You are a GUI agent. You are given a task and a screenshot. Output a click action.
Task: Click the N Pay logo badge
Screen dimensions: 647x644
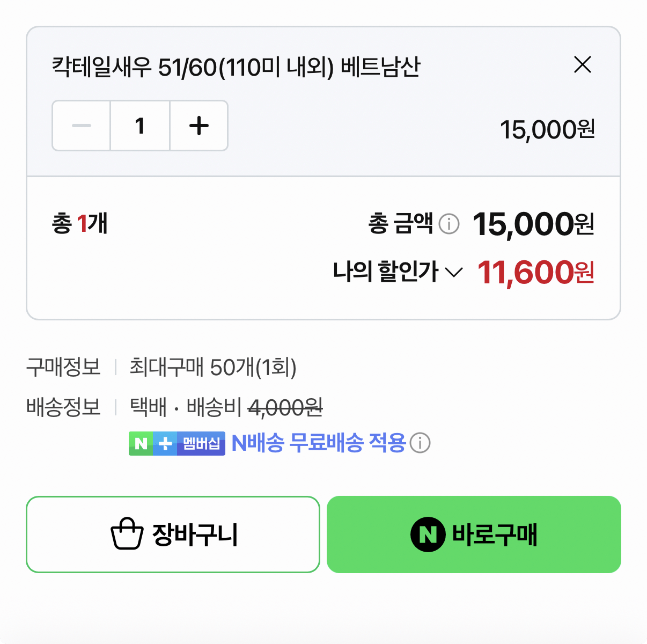pyautogui.click(x=141, y=443)
